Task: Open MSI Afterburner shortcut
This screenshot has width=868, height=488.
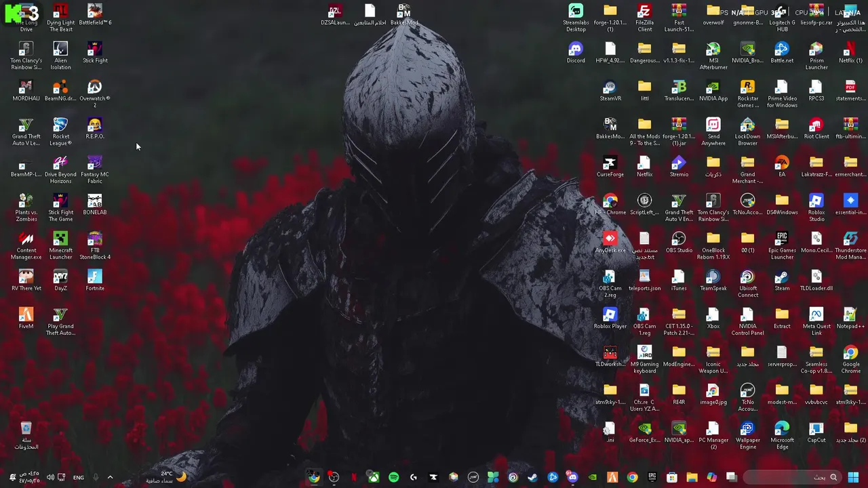Action: point(713,56)
